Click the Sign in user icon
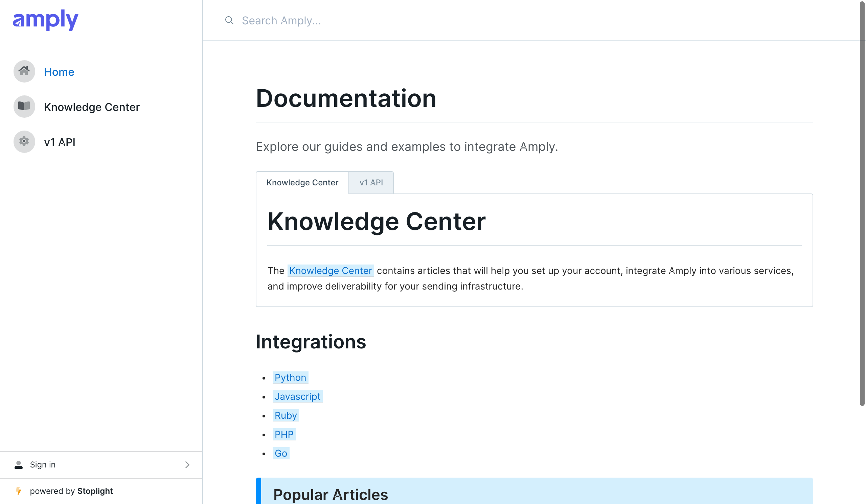The width and height of the screenshot is (866, 504). [19, 464]
